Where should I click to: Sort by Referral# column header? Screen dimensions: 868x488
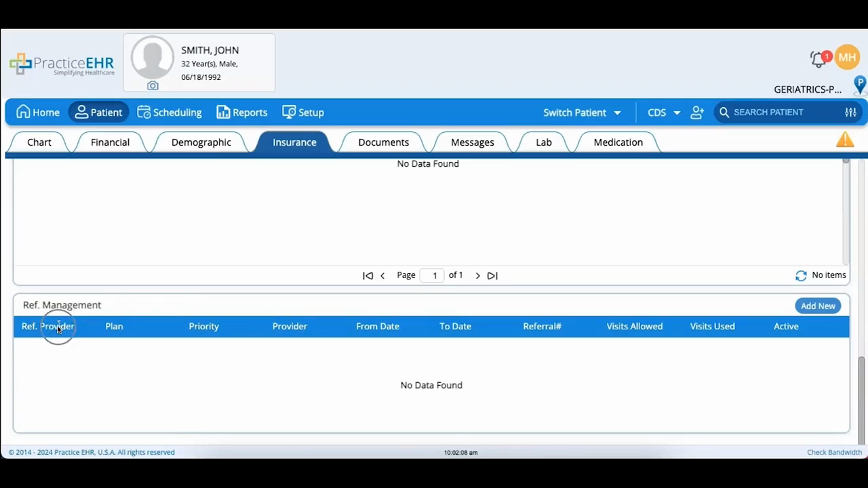[542, 327]
